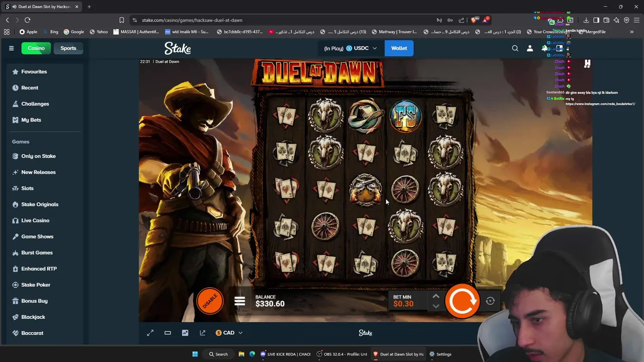The width and height of the screenshot is (644, 362).
Task: Open Recent games in sidebar
Action: 45,87
